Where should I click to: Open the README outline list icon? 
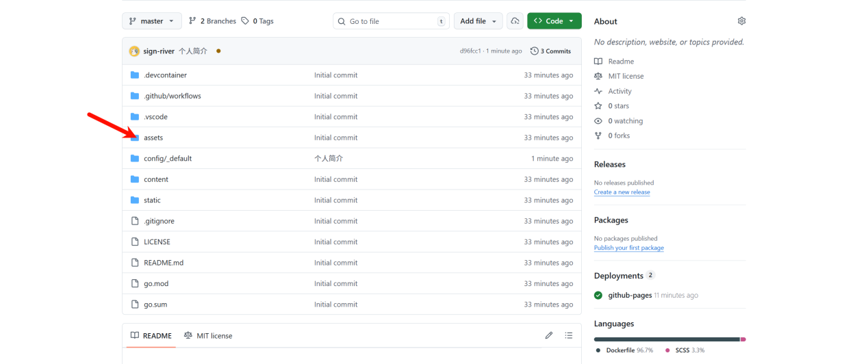568,335
